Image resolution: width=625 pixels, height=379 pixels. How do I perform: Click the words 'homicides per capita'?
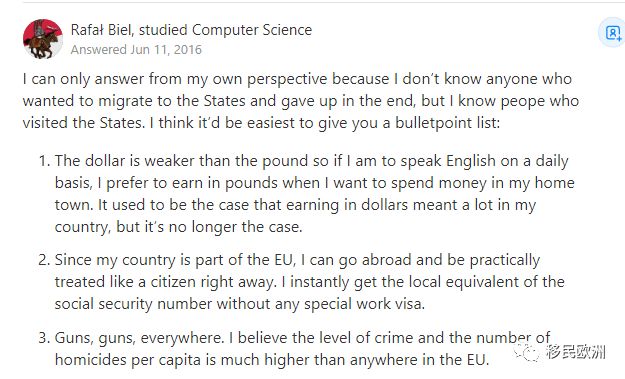point(128,360)
